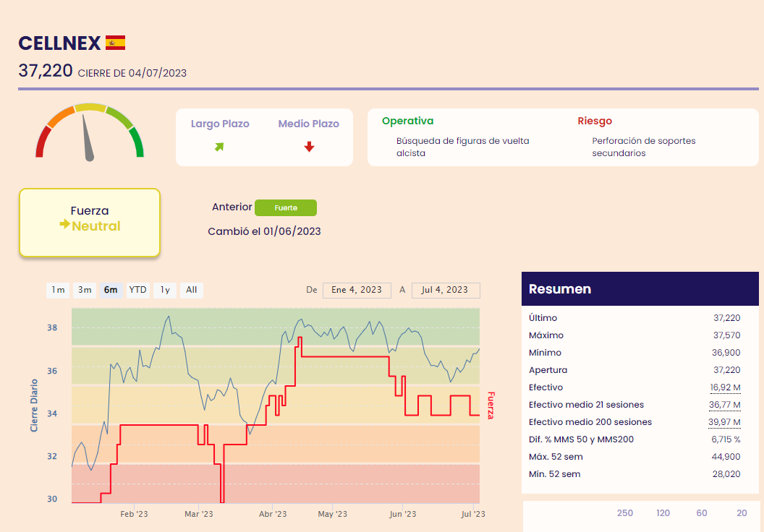Click the Spanish flag icon next to CELLNEX

point(116,43)
